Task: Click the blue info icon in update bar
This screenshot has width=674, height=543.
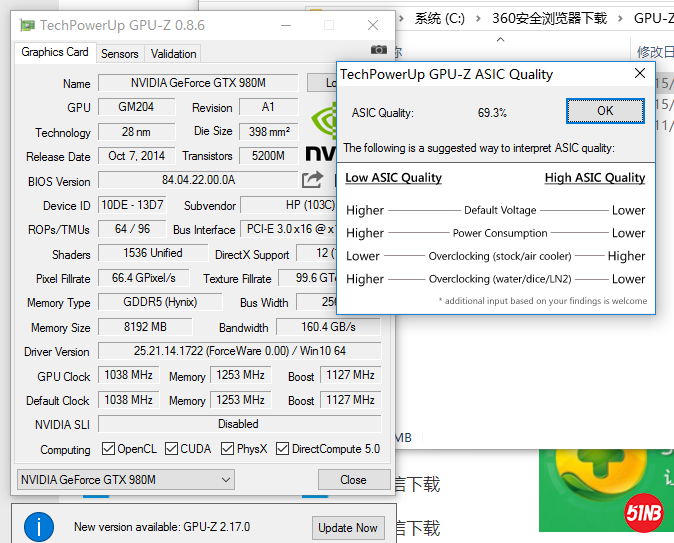Action: 39,527
